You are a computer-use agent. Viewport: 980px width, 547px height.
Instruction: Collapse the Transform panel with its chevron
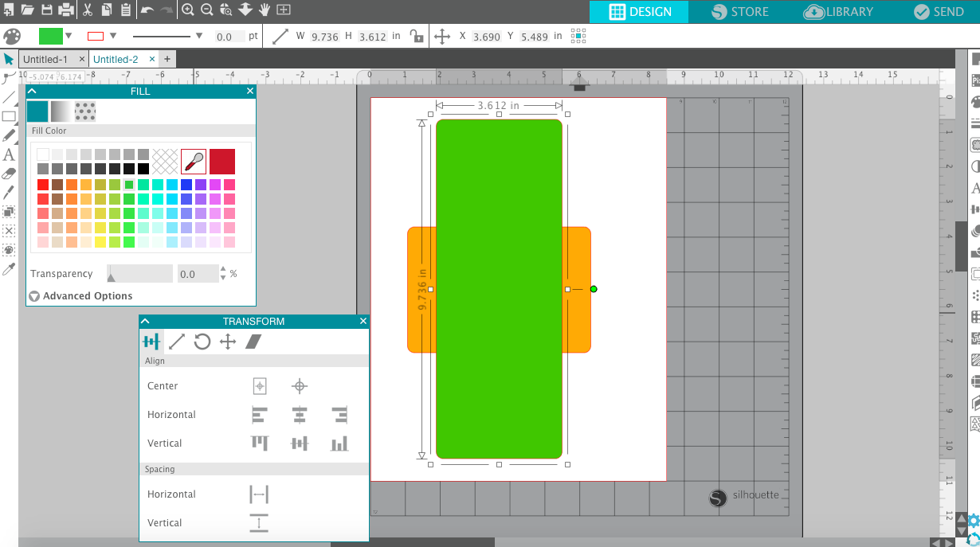tap(146, 322)
